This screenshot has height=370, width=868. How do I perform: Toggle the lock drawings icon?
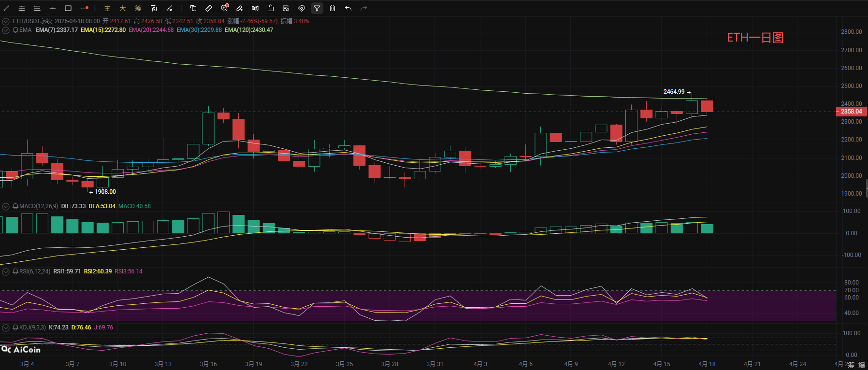(x=271, y=8)
